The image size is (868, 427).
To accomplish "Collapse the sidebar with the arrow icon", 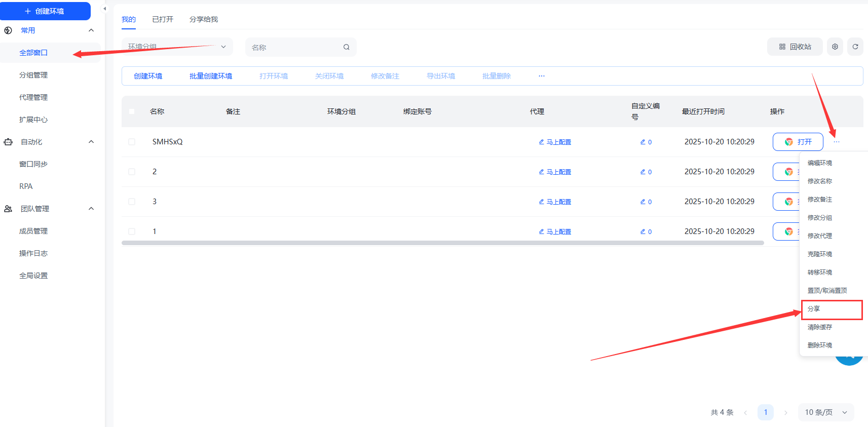I will pyautogui.click(x=105, y=9).
